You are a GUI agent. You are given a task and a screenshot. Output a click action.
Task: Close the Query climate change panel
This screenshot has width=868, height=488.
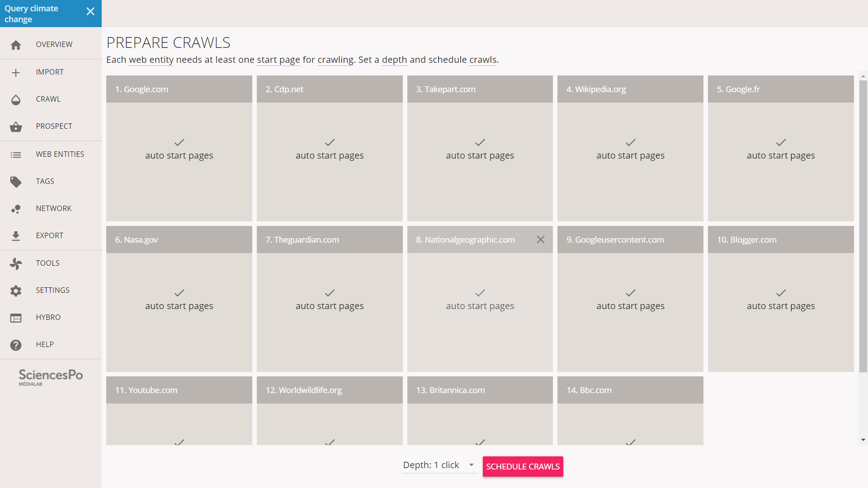[90, 11]
